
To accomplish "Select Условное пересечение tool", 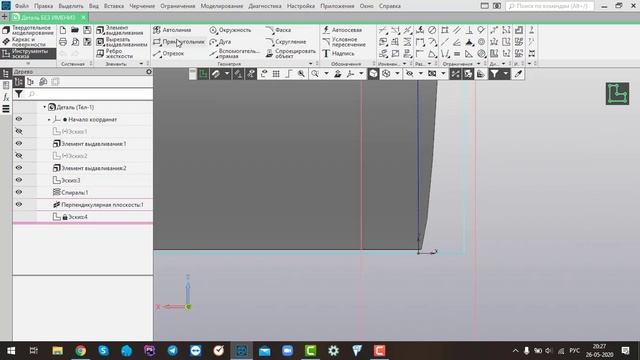I will 344,42.
